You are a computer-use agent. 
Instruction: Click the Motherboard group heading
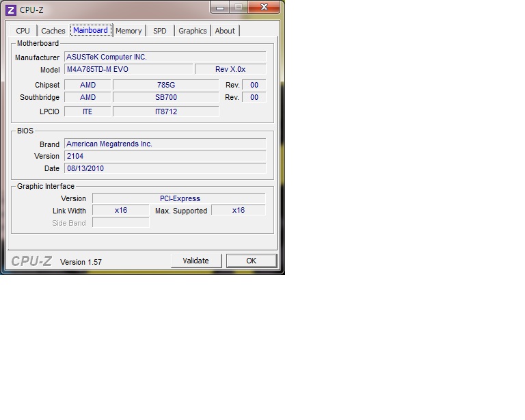(38, 43)
